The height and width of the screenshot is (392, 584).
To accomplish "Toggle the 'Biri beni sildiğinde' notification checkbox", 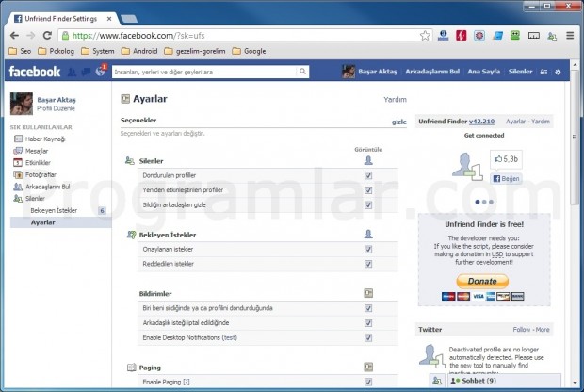I will pos(368,308).
